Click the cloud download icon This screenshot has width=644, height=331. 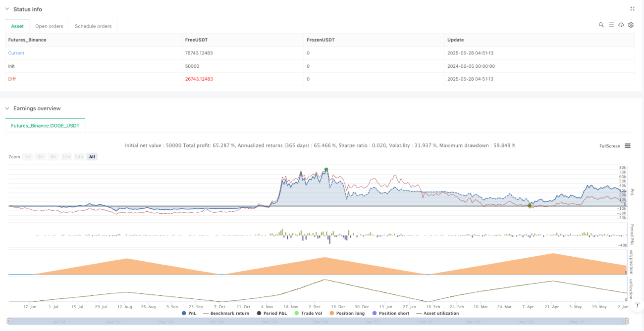[x=621, y=25]
